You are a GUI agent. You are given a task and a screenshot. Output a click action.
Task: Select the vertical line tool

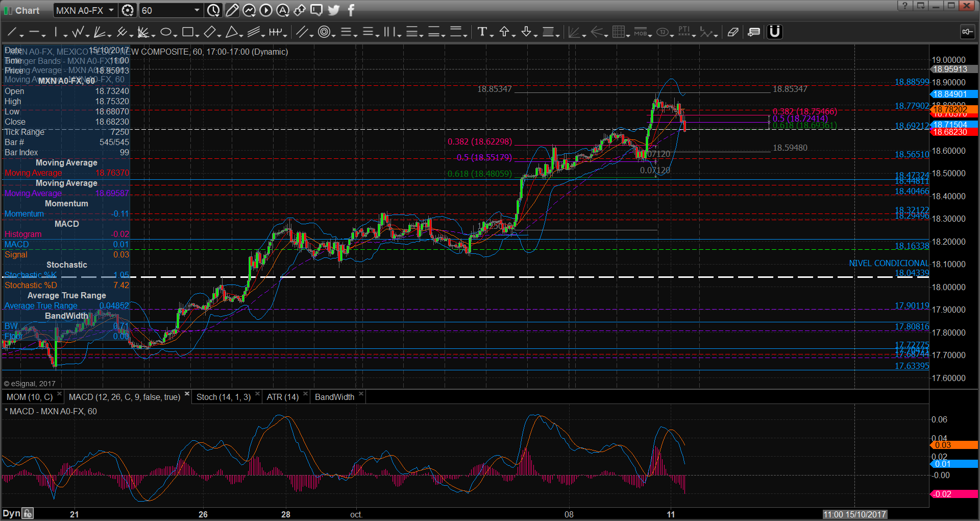tap(56, 32)
